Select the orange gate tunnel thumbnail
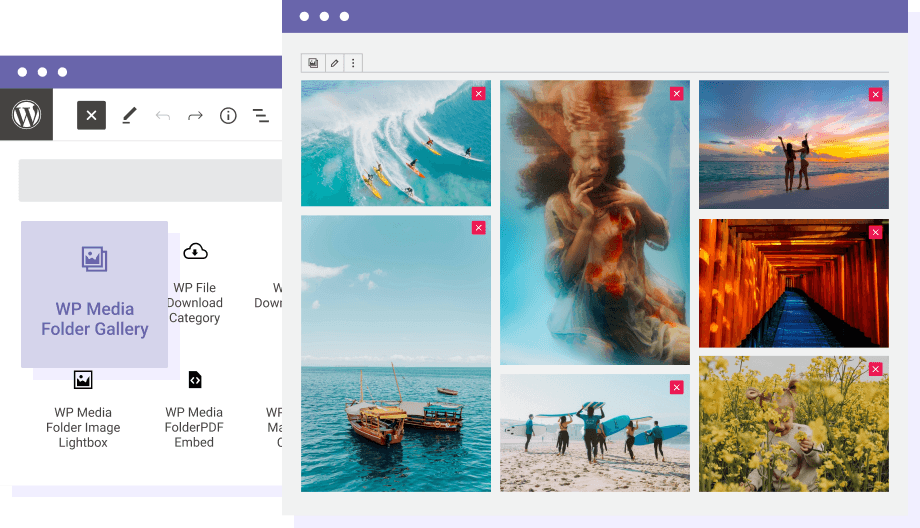 (x=794, y=283)
